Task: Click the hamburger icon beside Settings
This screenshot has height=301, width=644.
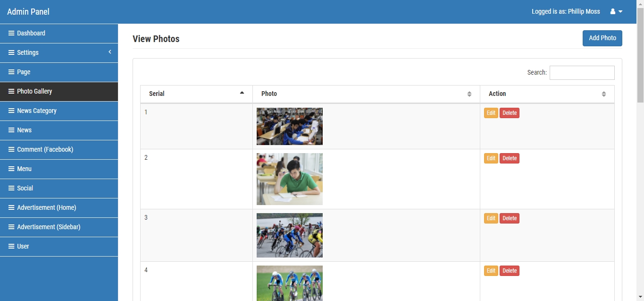Action: coord(11,52)
